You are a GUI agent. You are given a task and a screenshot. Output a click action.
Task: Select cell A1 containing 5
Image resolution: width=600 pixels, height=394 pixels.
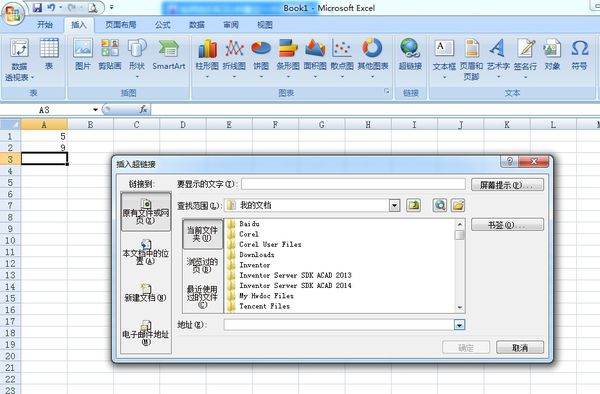(44, 136)
